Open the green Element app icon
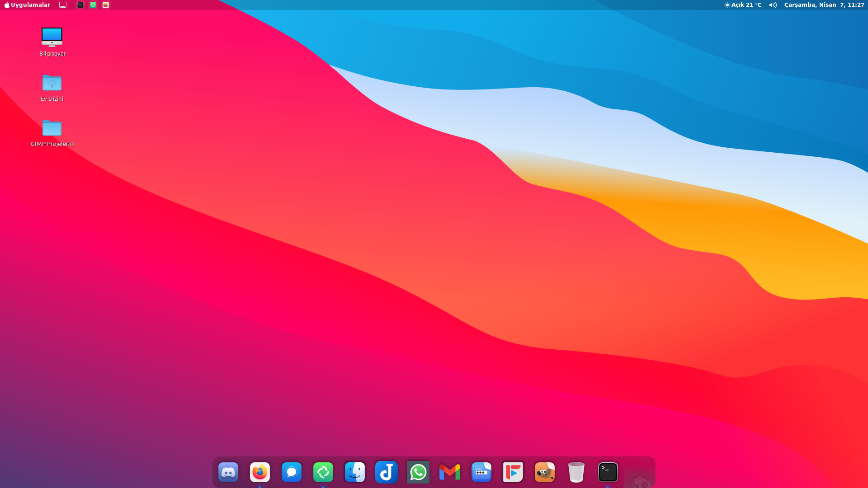The width and height of the screenshot is (868, 488). (x=323, y=472)
